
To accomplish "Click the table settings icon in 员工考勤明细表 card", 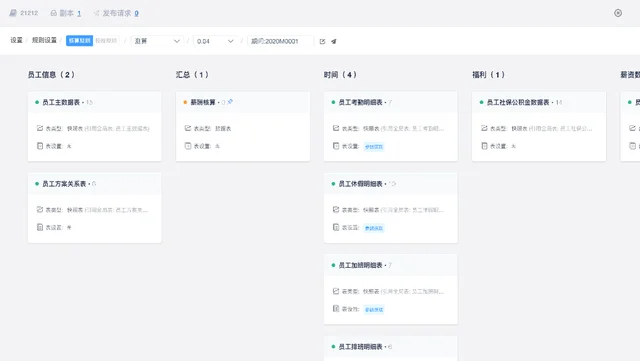I will click(336, 146).
